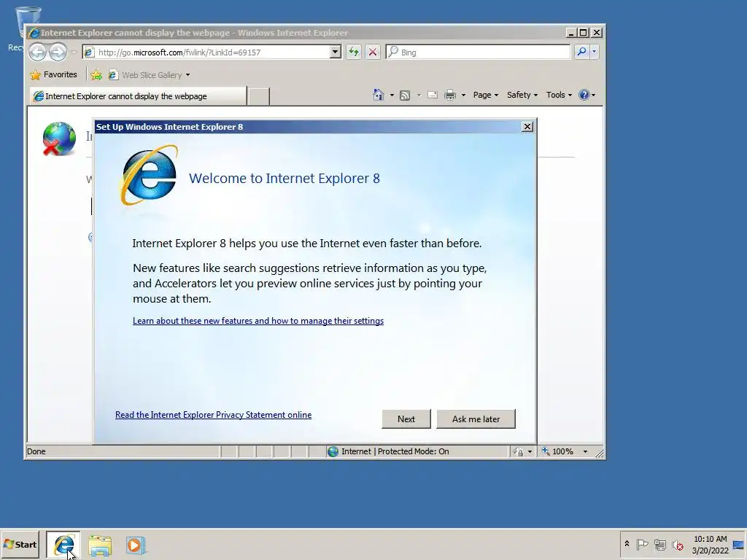Select the 'Internet Explorer cannot display the webpage' tab
The height and width of the screenshot is (560, 747).
[x=138, y=96]
